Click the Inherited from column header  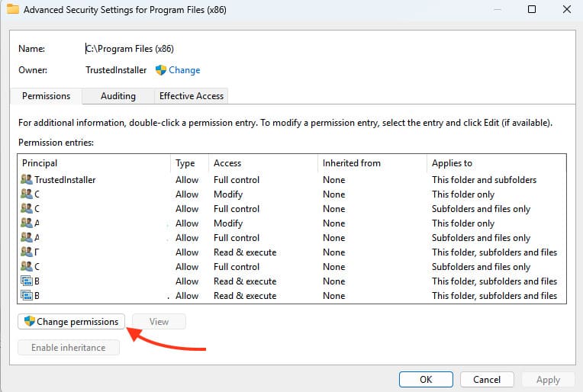tap(351, 163)
